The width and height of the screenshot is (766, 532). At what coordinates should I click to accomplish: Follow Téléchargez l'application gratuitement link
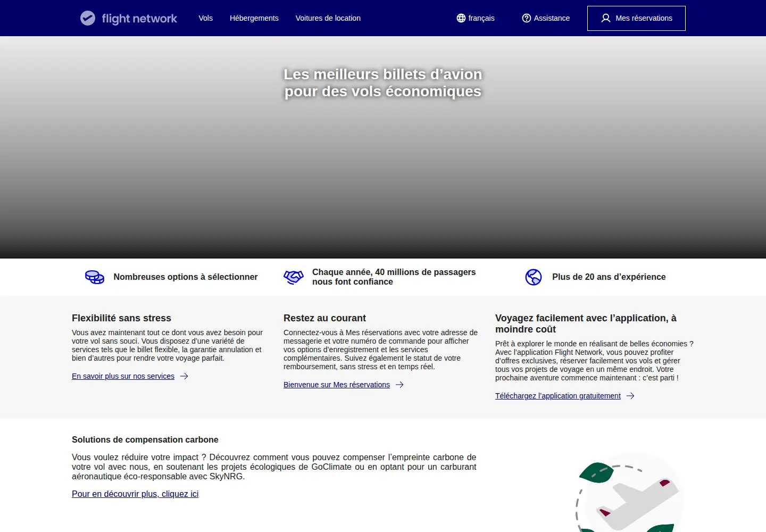pyautogui.click(x=558, y=396)
